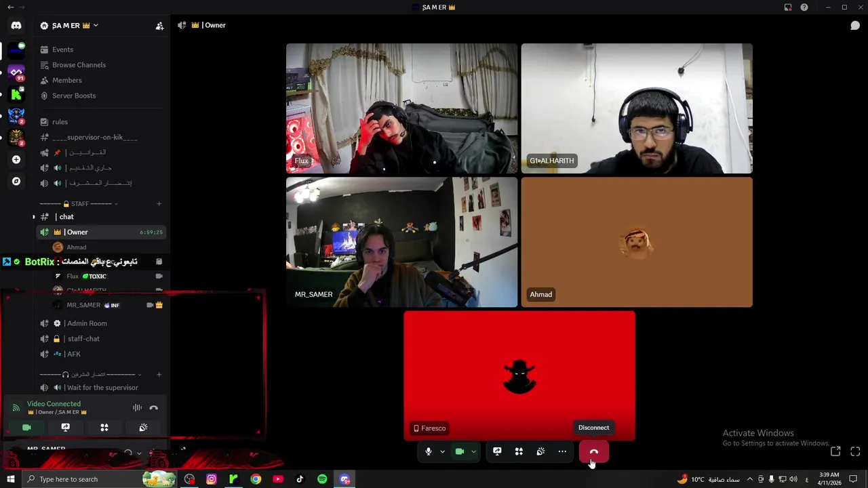This screenshot has width=868, height=488.
Task: Create channel in STAFF category
Action: [159, 204]
